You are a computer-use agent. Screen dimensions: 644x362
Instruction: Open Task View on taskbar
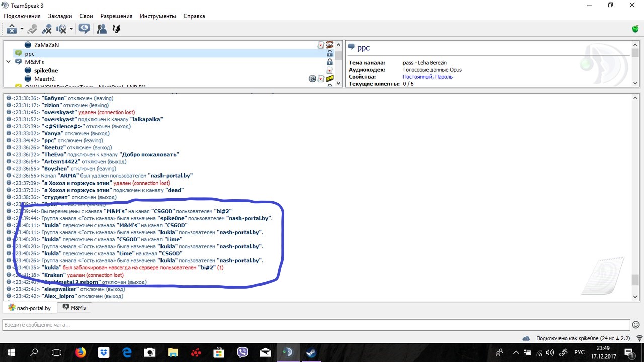(57, 352)
